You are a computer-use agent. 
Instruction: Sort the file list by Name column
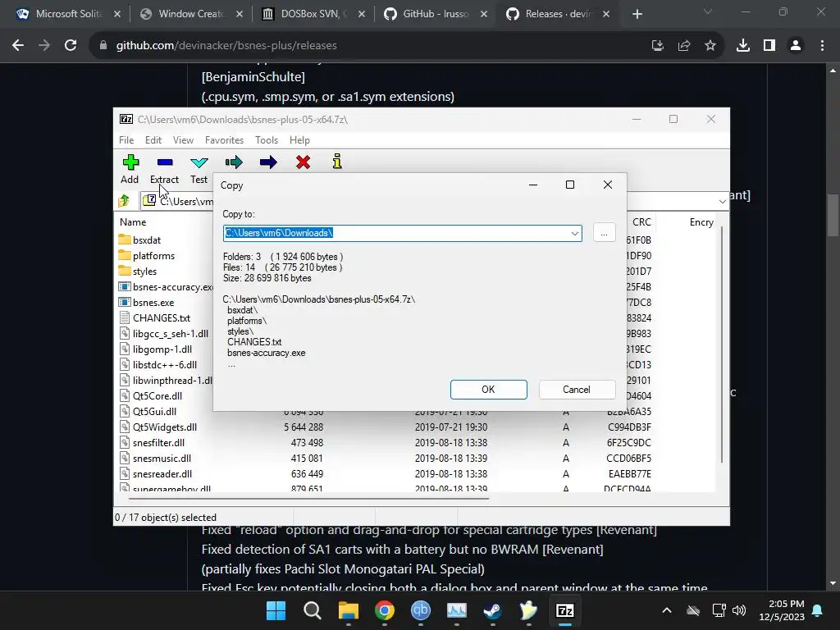coord(133,221)
